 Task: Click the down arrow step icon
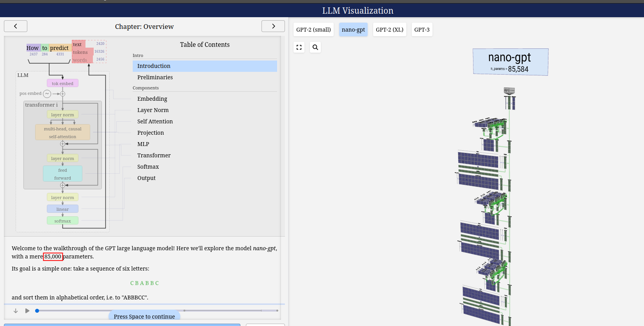tap(16, 311)
